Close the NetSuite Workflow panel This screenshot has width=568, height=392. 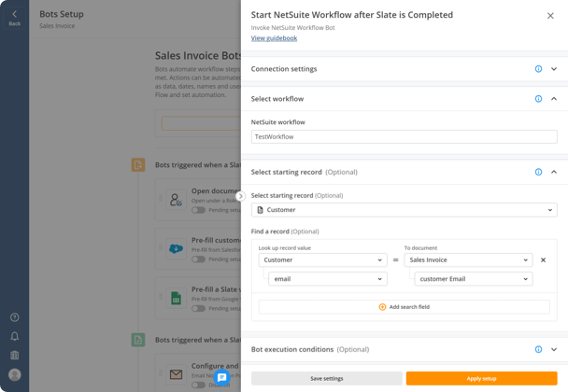coord(550,16)
